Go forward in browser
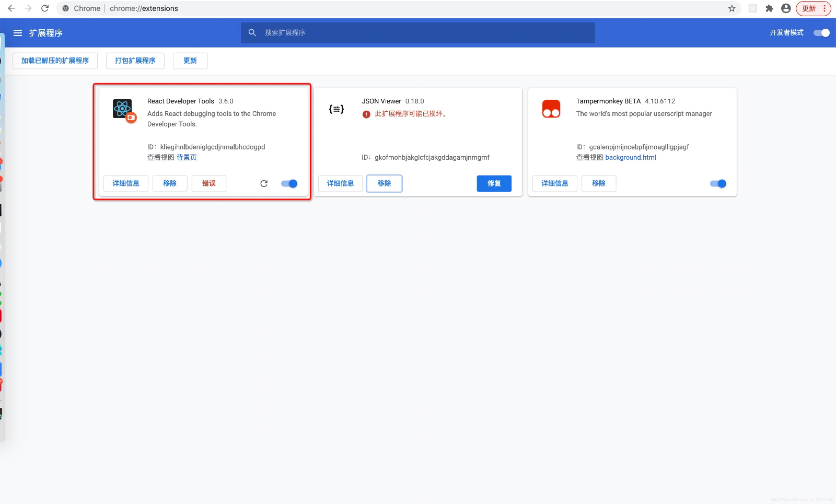Screen dimensions: 836x504 pyautogui.click(x=28, y=8)
